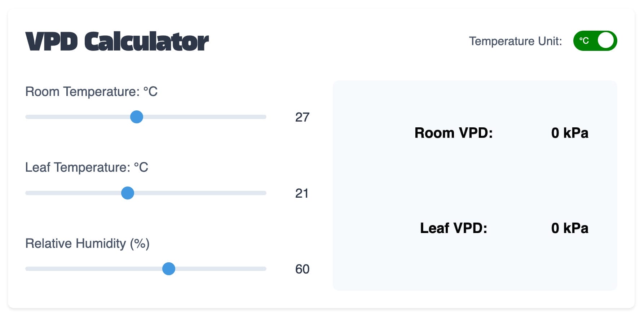Screen dimensions: 644x316
Task: Click the Leaf Temperature value showing 21
Action: pyautogui.click(x=302, y=194)
